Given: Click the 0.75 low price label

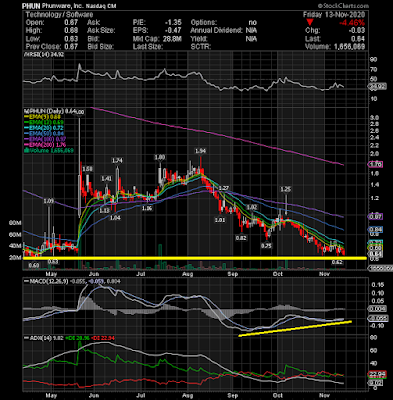Looking at the screenshot, I should pos(266,246).
